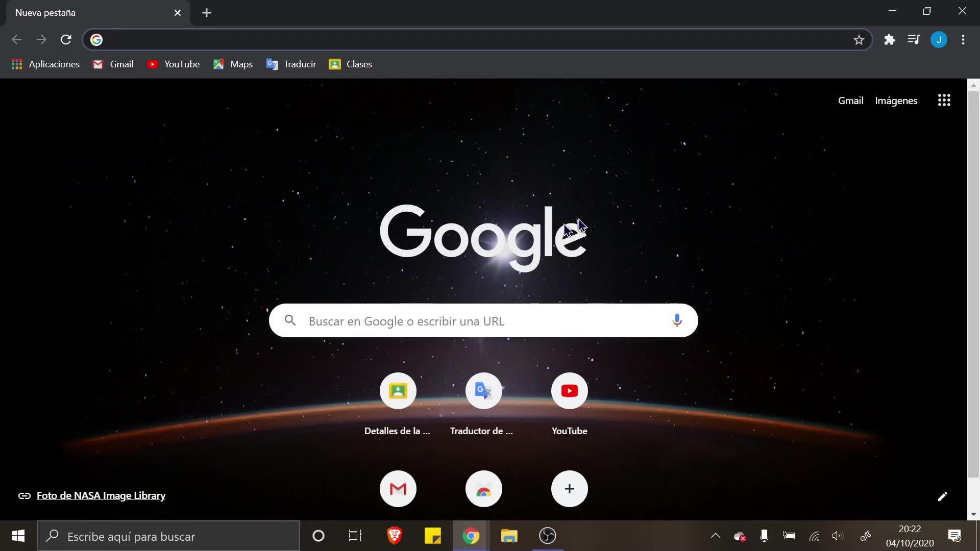
Task: Open the Gmail shortcut tile
Action: coord(398,489)
